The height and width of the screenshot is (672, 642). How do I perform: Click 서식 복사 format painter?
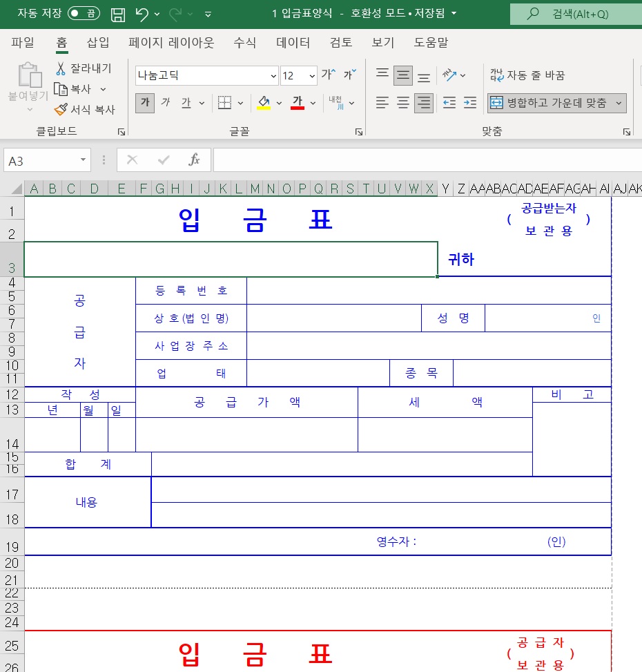pyautogui.click(x=85, y=110)
